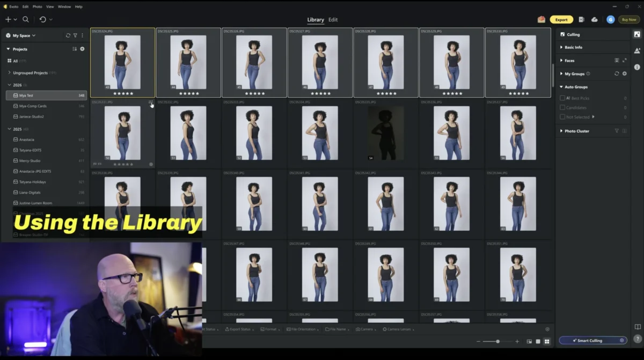Open the add/import plus menu
Viewport: 644px width, 360px height.
(10, 19)
